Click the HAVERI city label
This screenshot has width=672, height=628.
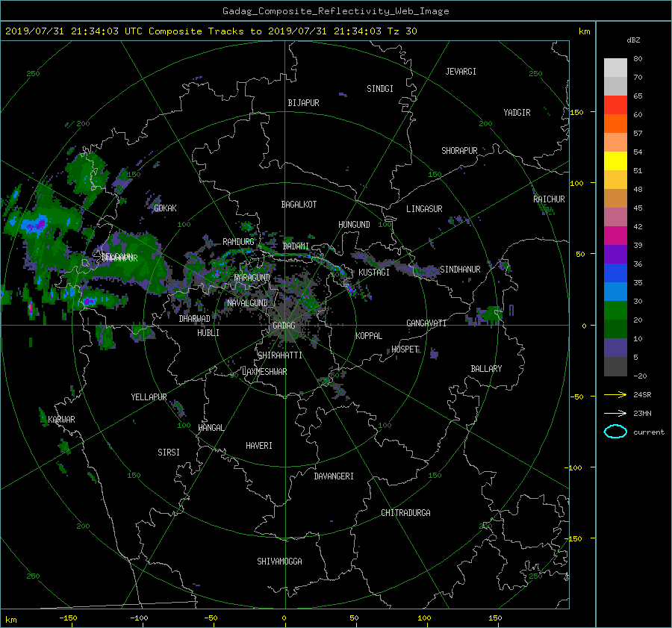point(259,446)
